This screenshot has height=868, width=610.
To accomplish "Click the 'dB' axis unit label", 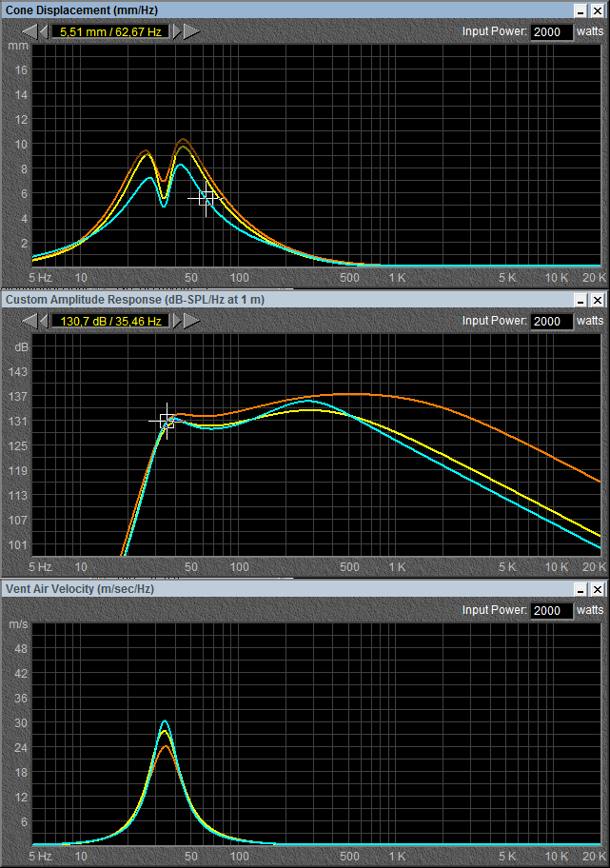I will click(x=21, y=347).
